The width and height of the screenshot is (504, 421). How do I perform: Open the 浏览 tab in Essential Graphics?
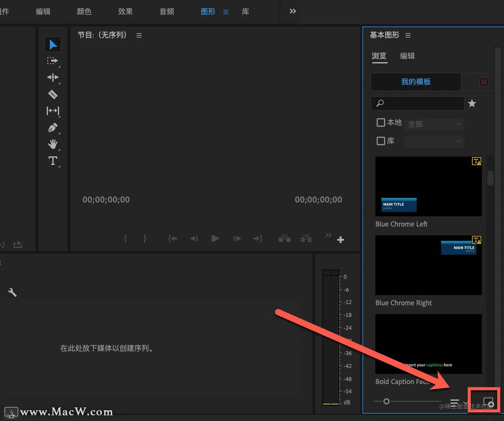[x=379, y=56]
